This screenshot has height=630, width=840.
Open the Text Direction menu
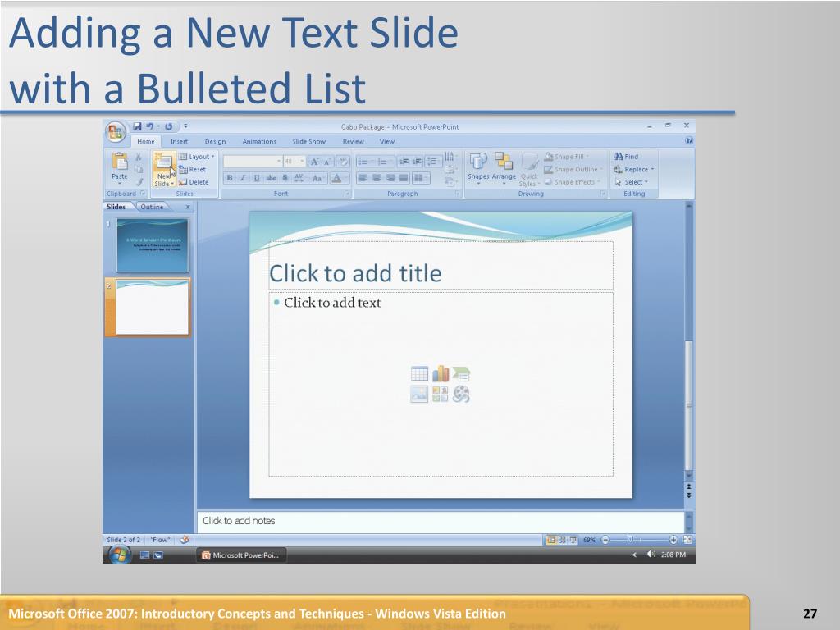pos(450,157)
